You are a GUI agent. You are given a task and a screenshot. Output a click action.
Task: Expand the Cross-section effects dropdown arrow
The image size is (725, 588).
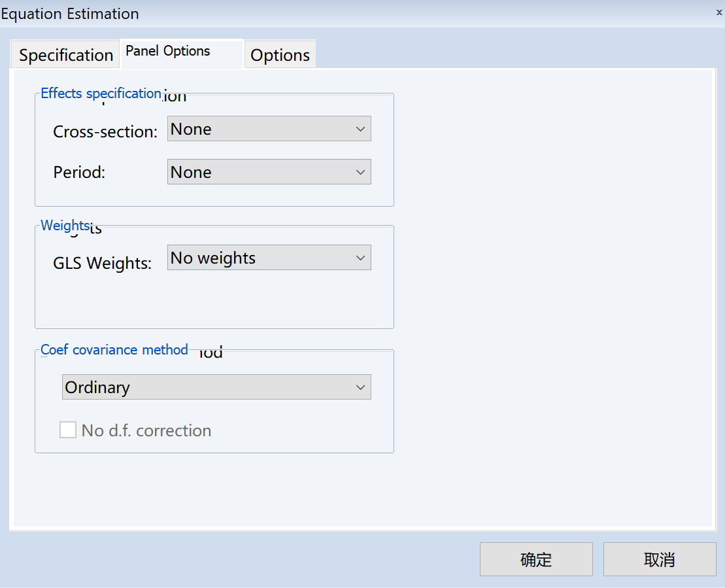360,130
